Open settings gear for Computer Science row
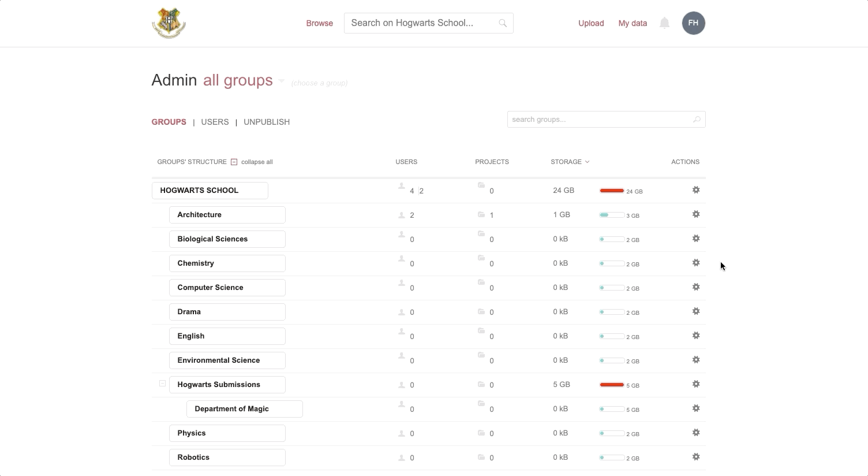The height and width of the screenshot is (476, 868). [696, 287]
